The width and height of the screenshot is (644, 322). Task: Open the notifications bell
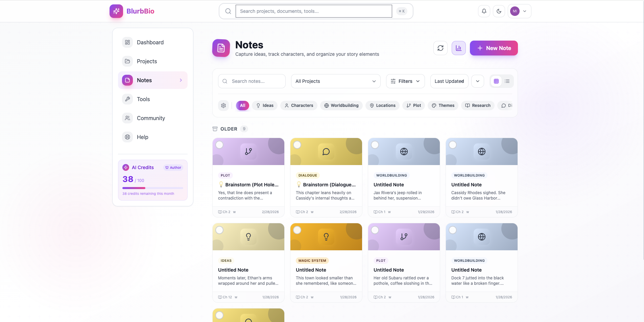[484, 11]
